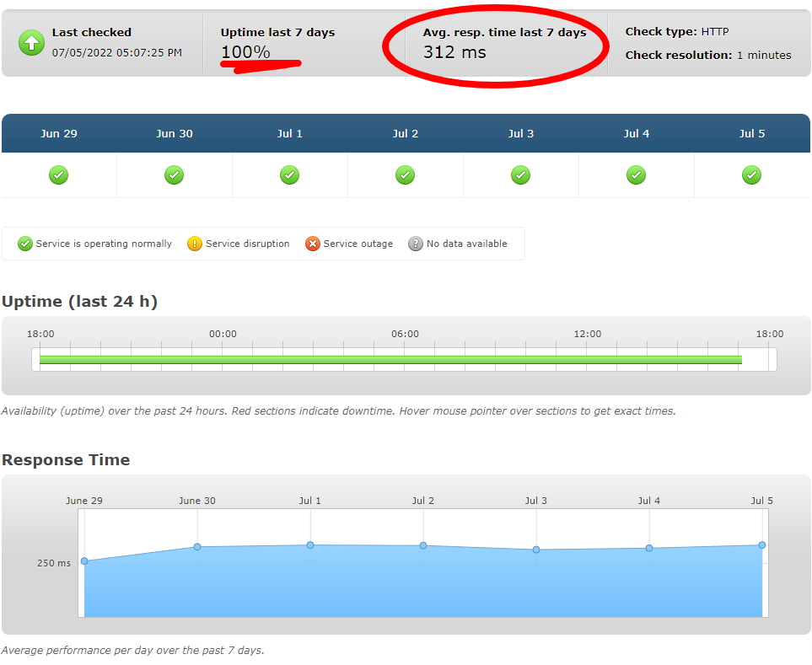
Task: Click 'Service outage' legend text
Action: (358, 244)
